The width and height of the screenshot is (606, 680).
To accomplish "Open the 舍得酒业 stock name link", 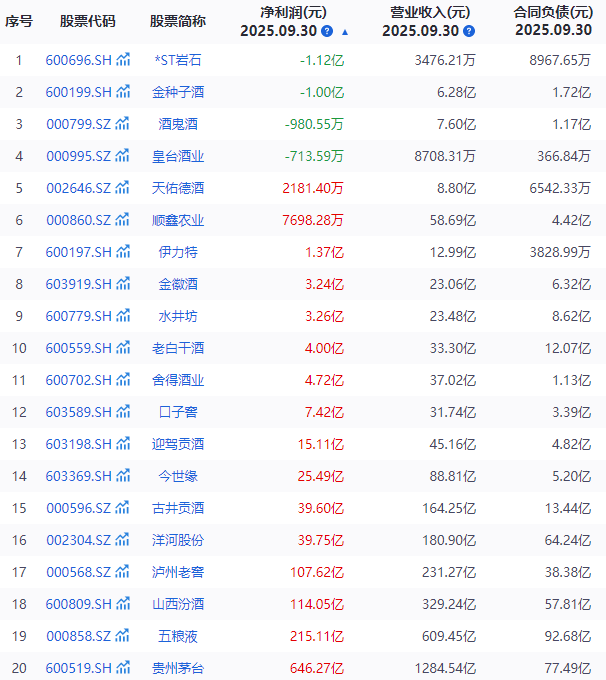I will click(178, 380).
